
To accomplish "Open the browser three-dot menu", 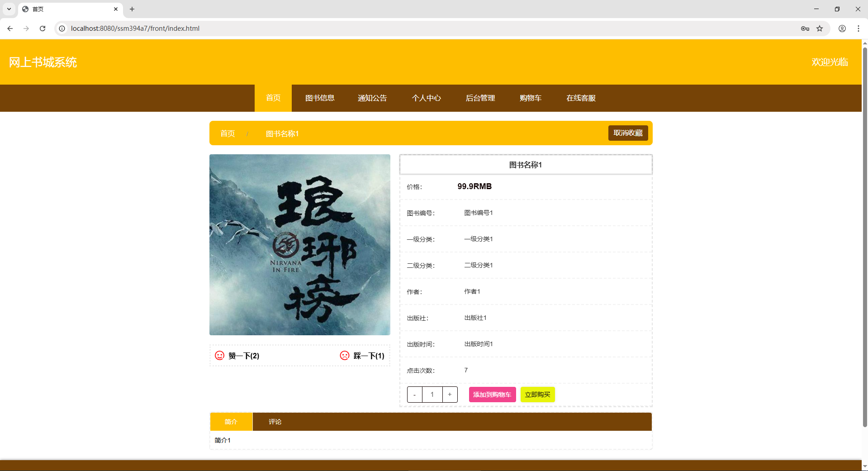I will tap(859, 29).
